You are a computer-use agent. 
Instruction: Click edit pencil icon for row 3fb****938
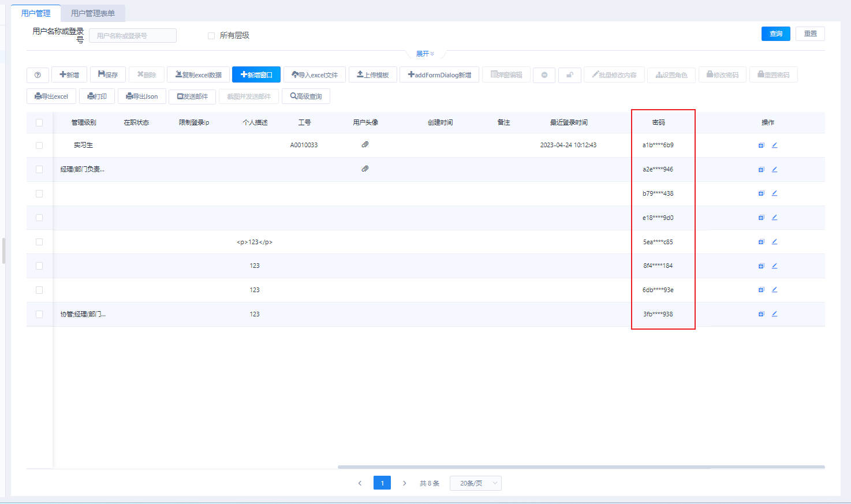775,313
